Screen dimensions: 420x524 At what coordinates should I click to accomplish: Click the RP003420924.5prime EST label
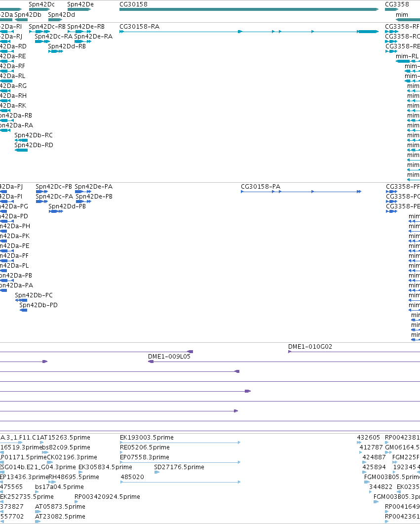click(x=107, y=497)
